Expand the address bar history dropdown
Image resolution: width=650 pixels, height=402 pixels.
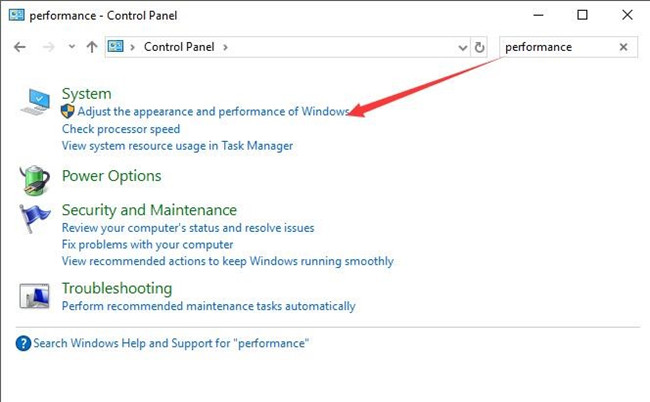(463, 48)
